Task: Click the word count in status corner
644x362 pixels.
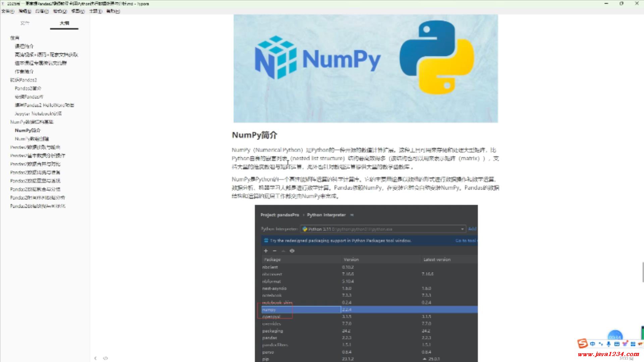Action: pyautogui.click(x=627, y=358)
